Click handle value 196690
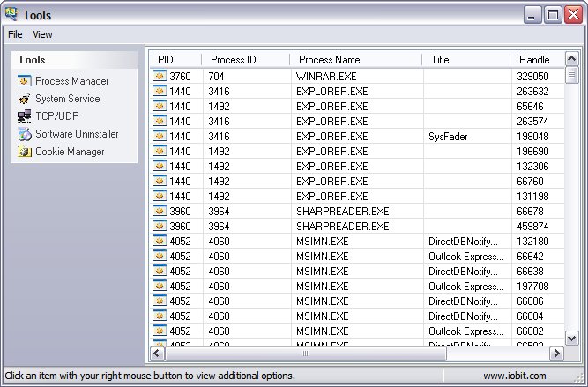The image size is (588, 387). point(532,151)
